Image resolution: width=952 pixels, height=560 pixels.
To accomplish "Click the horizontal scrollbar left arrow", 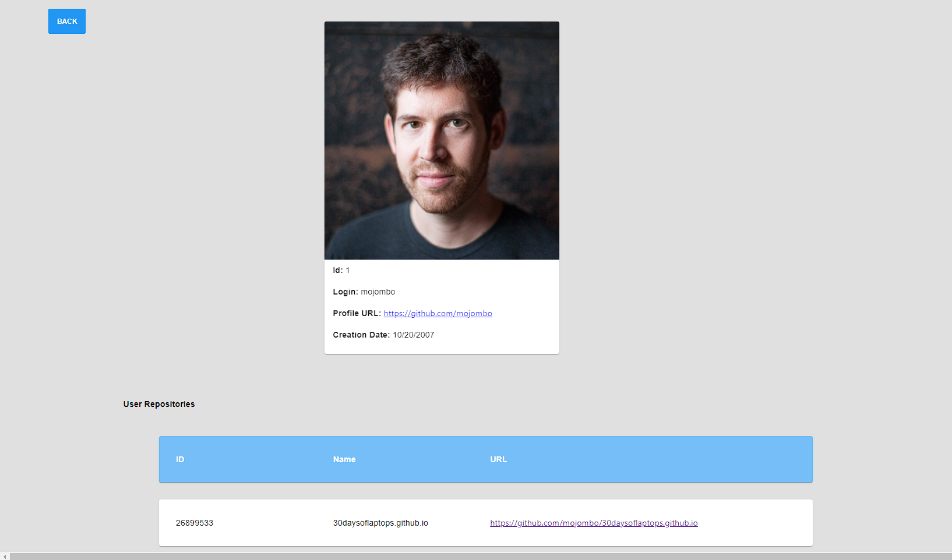I will click(x=5, y=557).
